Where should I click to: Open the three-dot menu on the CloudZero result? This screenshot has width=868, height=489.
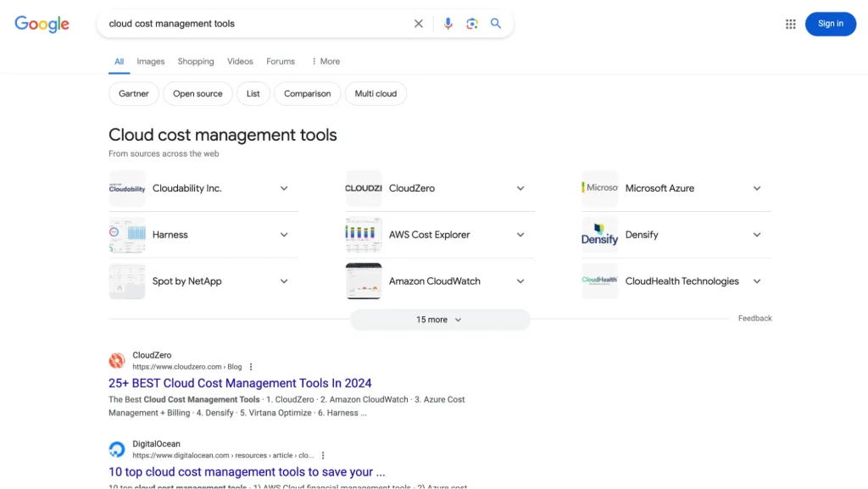click(251, 366)
